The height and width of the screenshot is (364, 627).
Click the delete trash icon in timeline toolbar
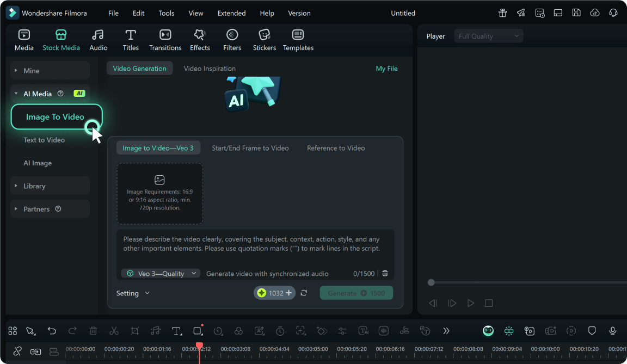93,331
